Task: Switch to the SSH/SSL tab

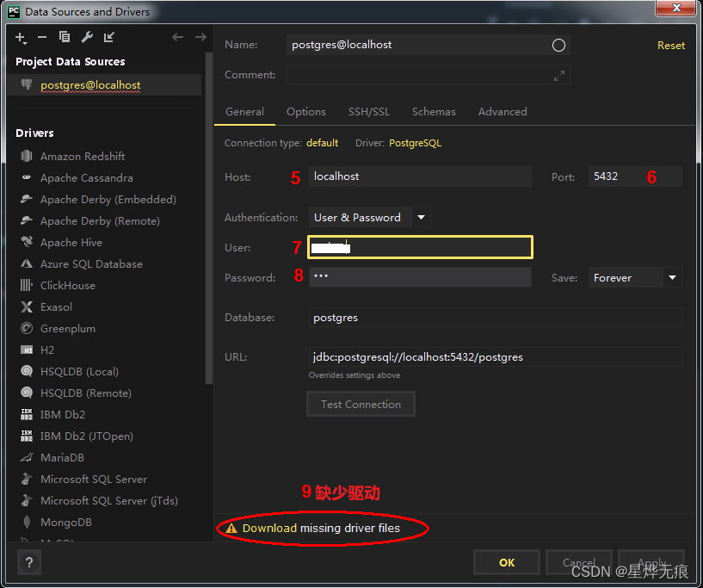Action: (369, 111)
